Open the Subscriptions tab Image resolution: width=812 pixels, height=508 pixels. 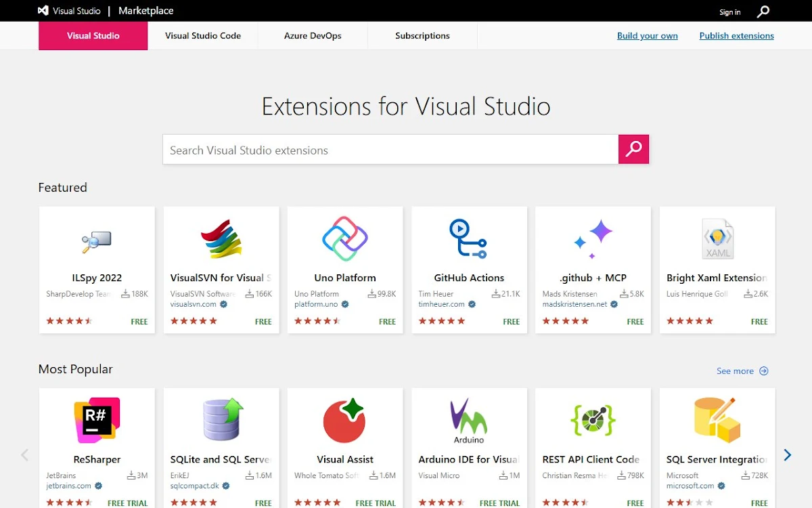tap(422, 36)
